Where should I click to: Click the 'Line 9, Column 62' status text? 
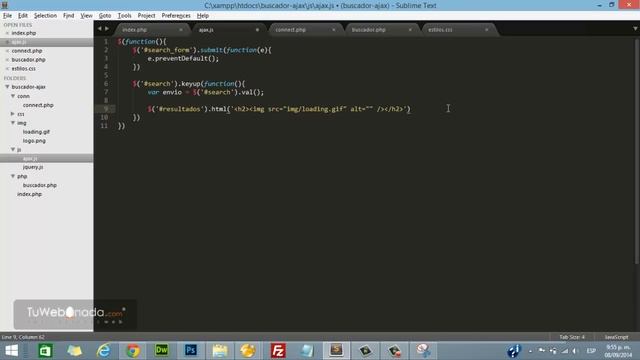pos(23,337)
